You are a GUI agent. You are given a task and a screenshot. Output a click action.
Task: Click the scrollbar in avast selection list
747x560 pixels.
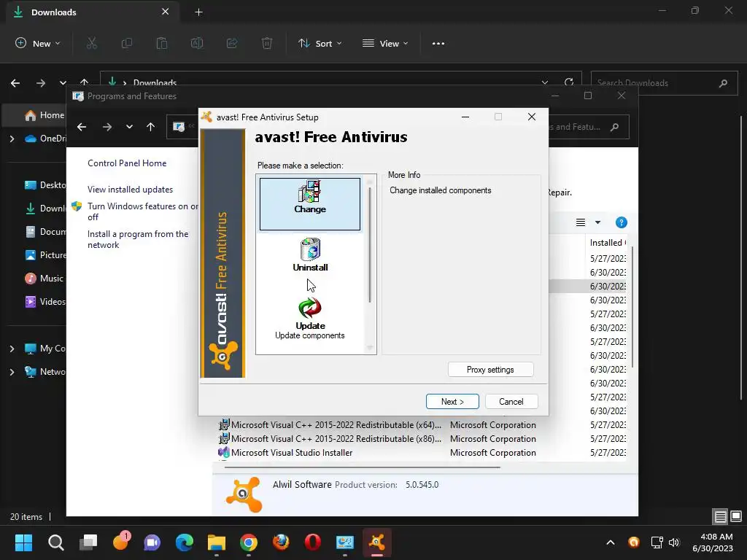tap(370, 245)
